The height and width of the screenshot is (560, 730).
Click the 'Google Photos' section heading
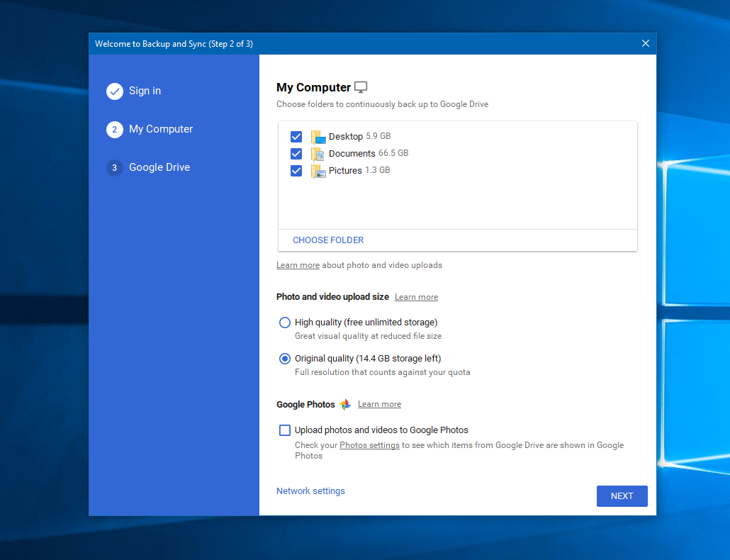305,405
